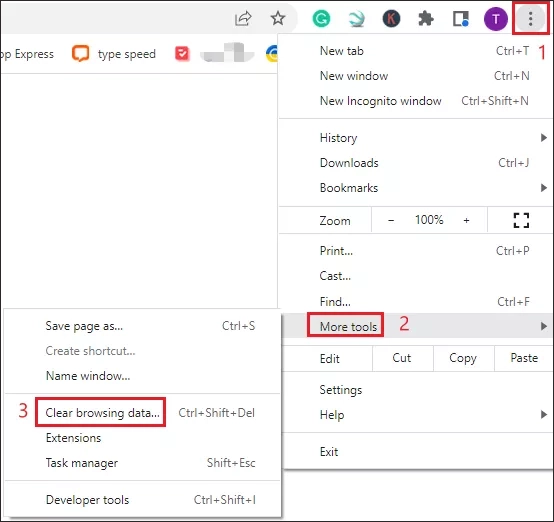Choose Cast... from the menu
The image size is (554, 522).
[416, 276]
